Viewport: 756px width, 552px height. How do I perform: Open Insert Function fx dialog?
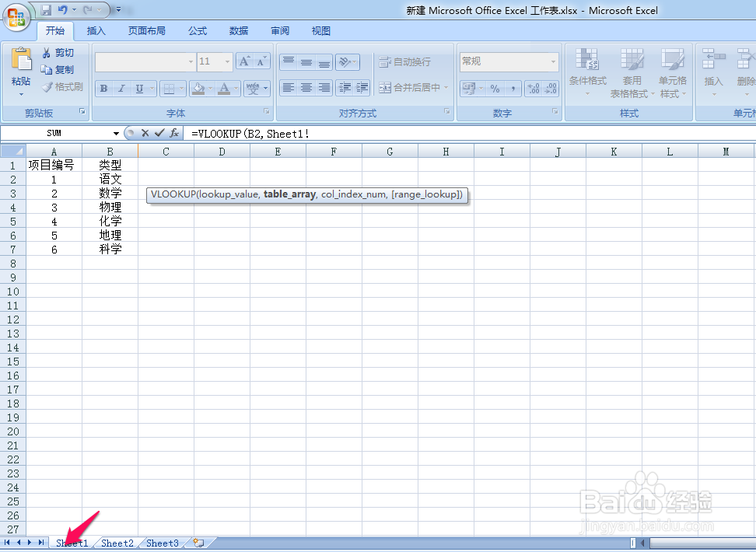coord(174,133)
